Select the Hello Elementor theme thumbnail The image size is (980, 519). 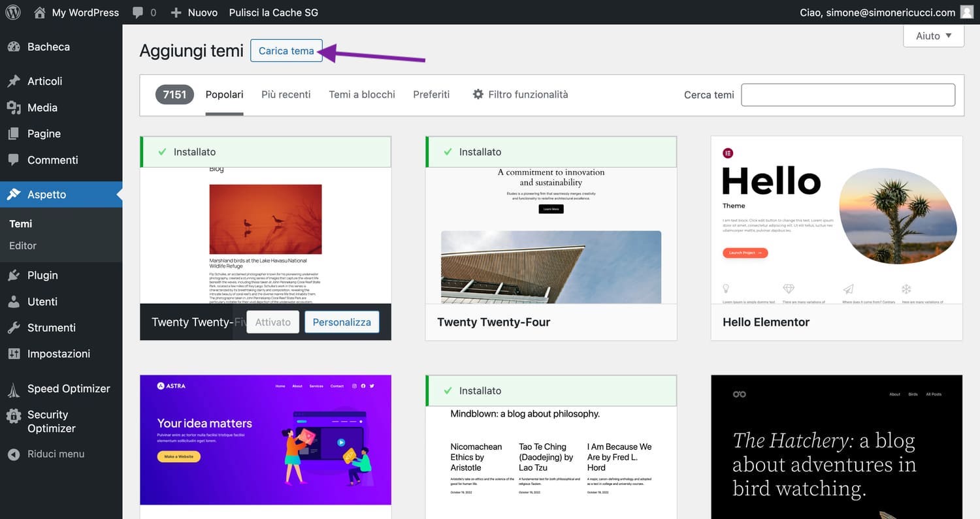point(837,220)
